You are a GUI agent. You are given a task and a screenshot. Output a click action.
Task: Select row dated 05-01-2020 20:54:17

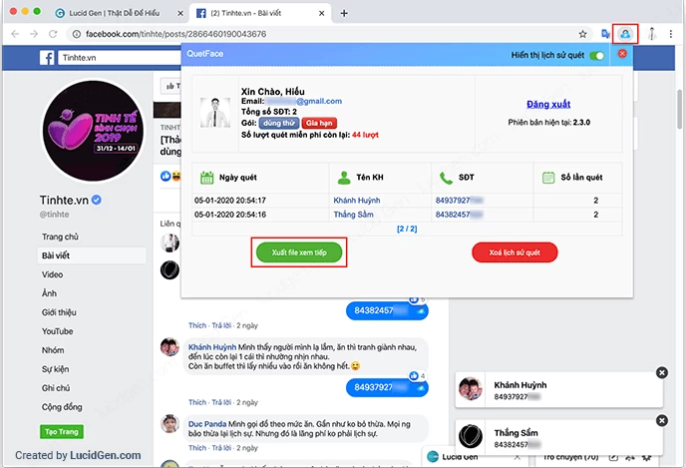[x=407, y=200]
